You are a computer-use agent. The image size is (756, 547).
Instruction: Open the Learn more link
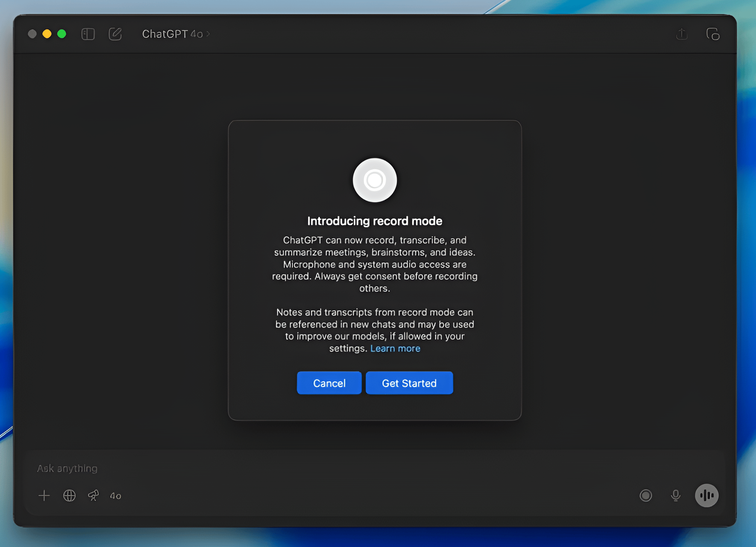point(395,348)
